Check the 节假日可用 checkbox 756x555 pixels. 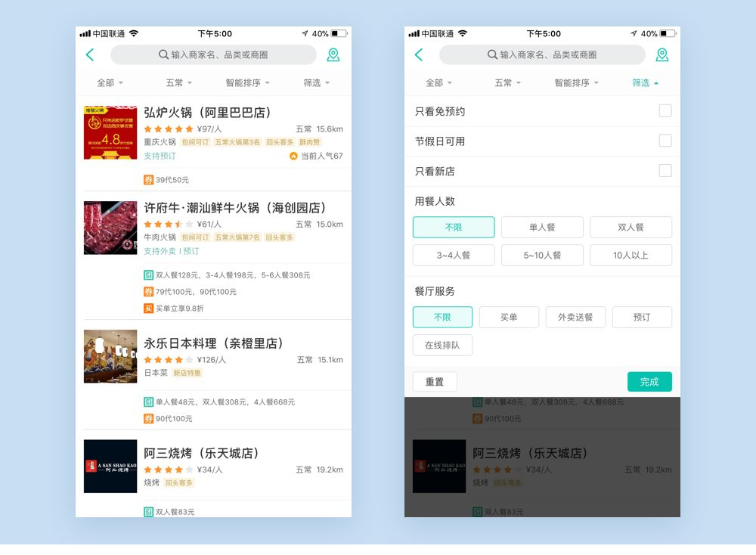click(x=665, y=141)
